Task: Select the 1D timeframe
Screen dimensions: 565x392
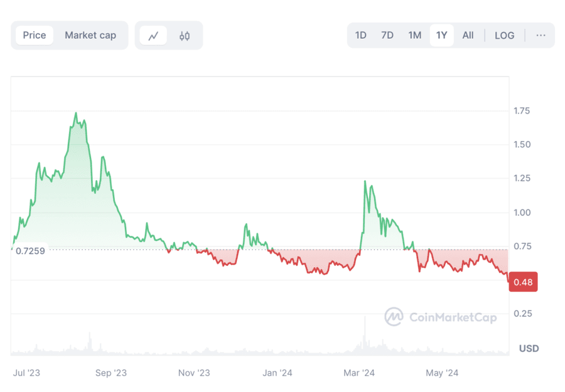Action: pos(360,35)
